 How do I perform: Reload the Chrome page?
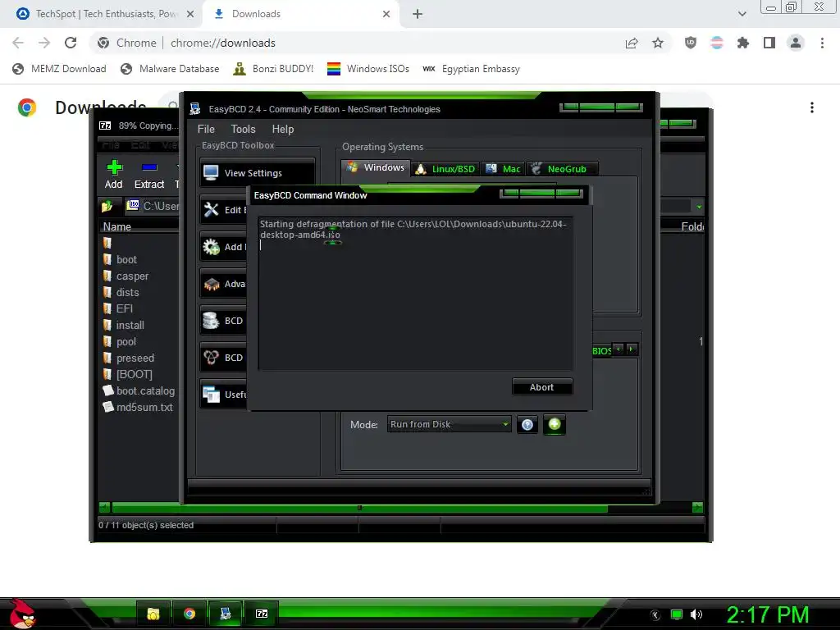point(71,43)
